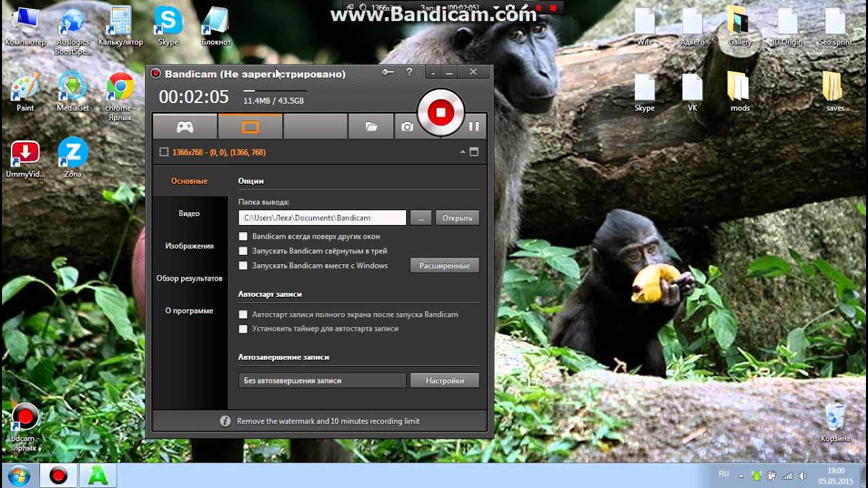868x488 pixels.
Task: Take a screenshot with the camera icon
Action: click(x=406, y=127)
